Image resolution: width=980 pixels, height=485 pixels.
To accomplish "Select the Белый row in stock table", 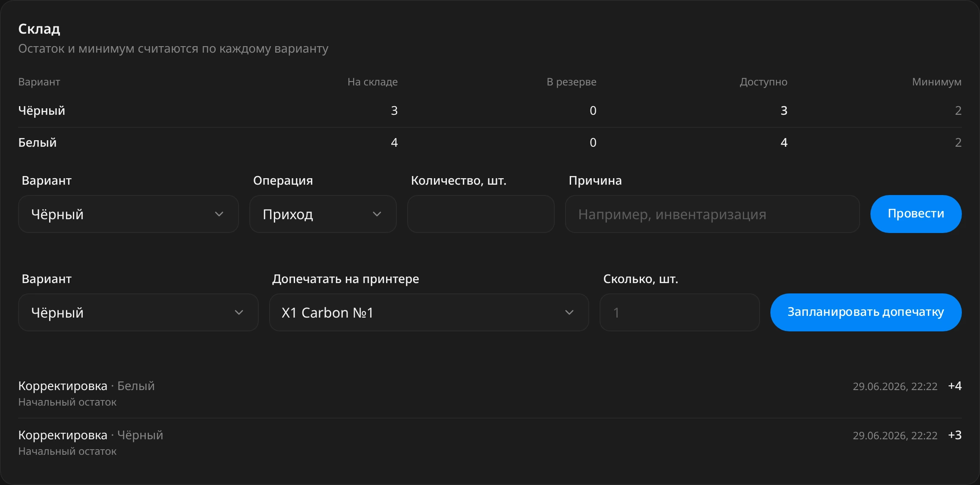I will 490,143.
